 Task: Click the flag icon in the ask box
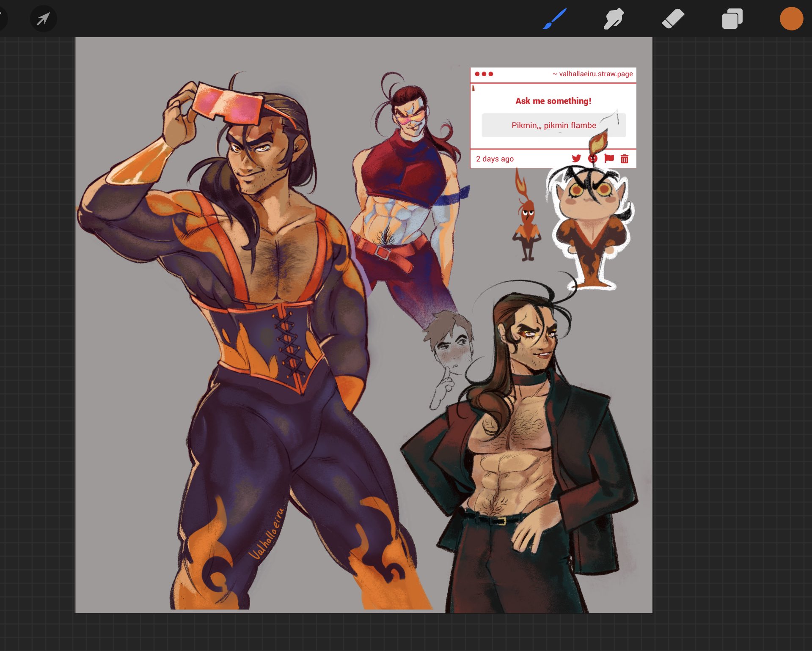[x=609, y=159]
